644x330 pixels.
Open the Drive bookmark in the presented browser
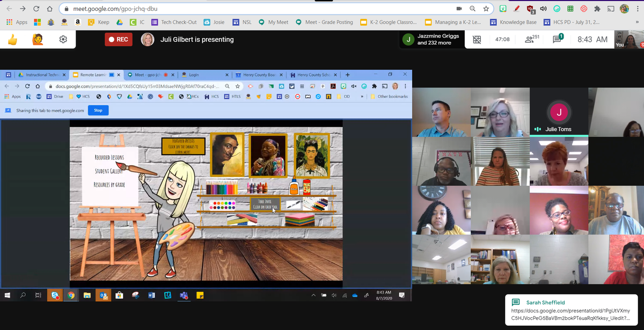[55, 97]
